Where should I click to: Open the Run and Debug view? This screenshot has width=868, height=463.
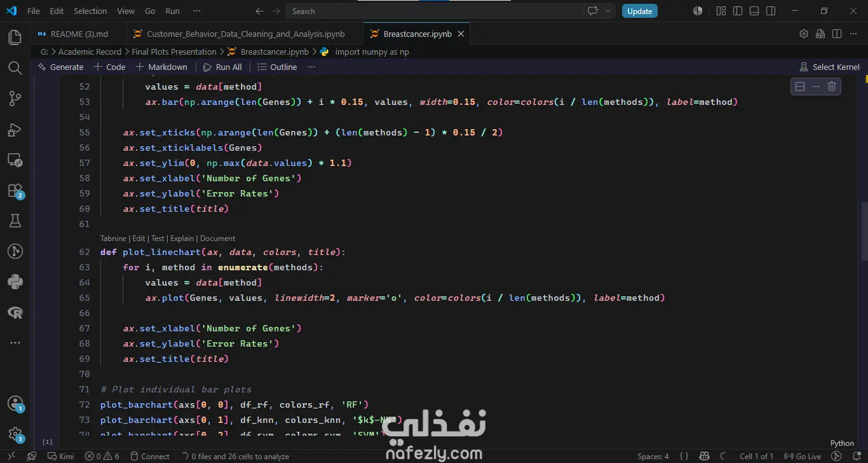pyautogui.click(x=15, y=129)
